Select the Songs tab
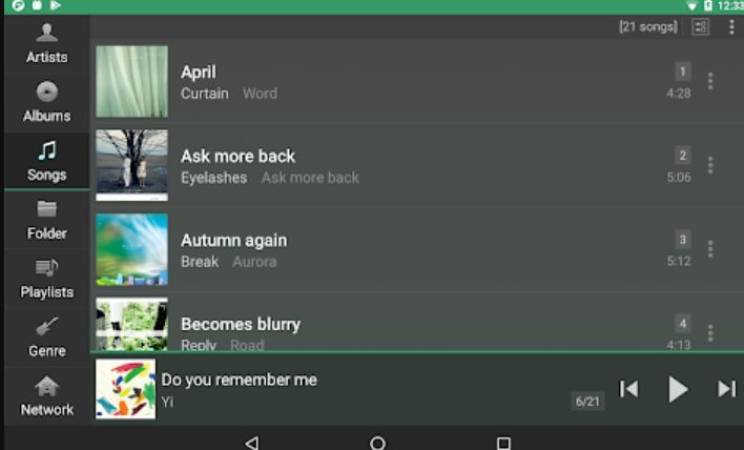The height and width of the screenshot is (450, 744). tap(46, 161)
